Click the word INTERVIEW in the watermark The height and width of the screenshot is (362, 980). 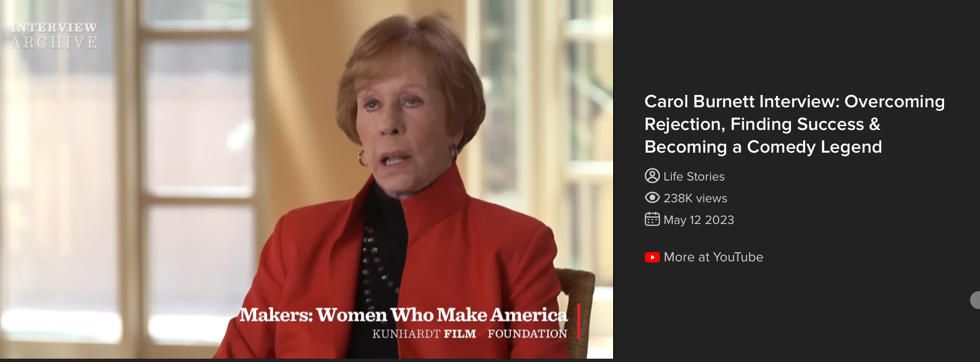pos(54,27)
